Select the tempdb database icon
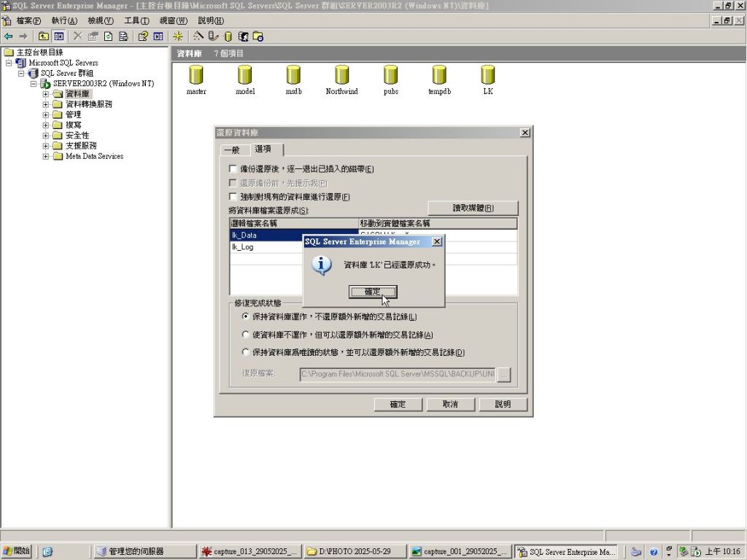Image resolution: width=747 pixels, height=560 pixels. click(438, 76)
